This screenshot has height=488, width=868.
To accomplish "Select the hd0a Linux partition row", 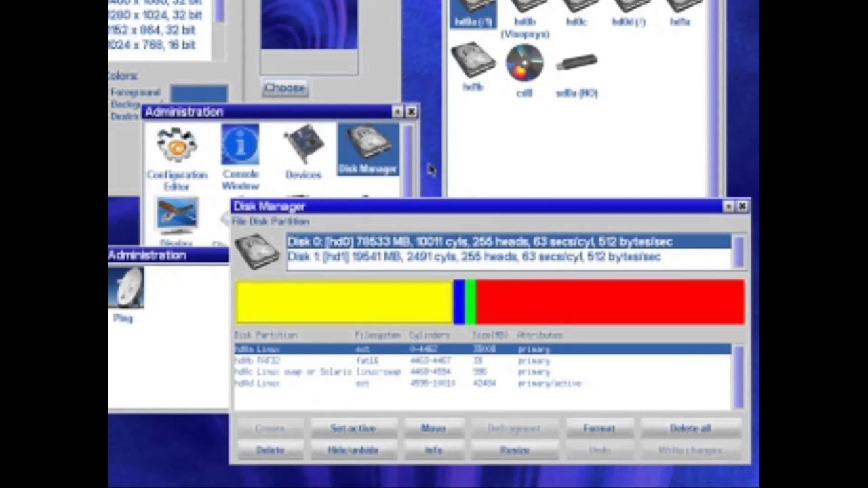I will [x=482, y=349].
